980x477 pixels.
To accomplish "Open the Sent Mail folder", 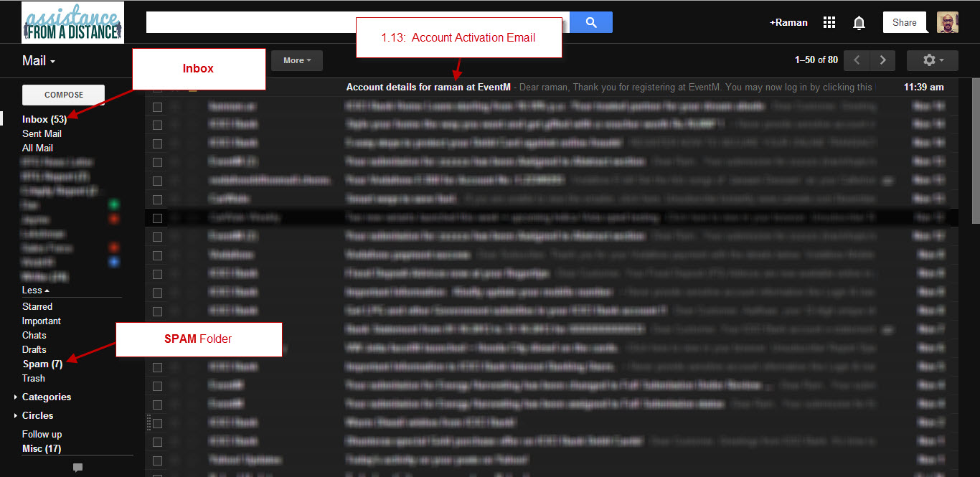I will 42,133.
